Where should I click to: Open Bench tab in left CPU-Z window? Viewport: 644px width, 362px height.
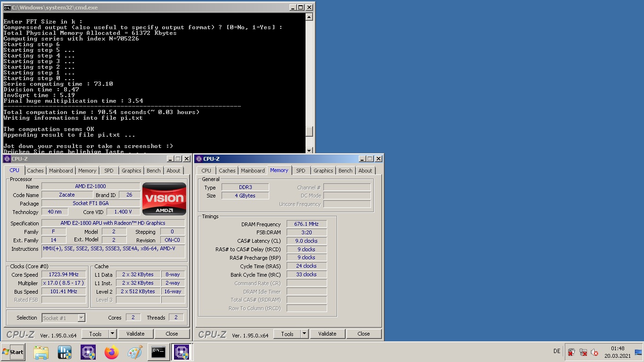coord(154,171)
